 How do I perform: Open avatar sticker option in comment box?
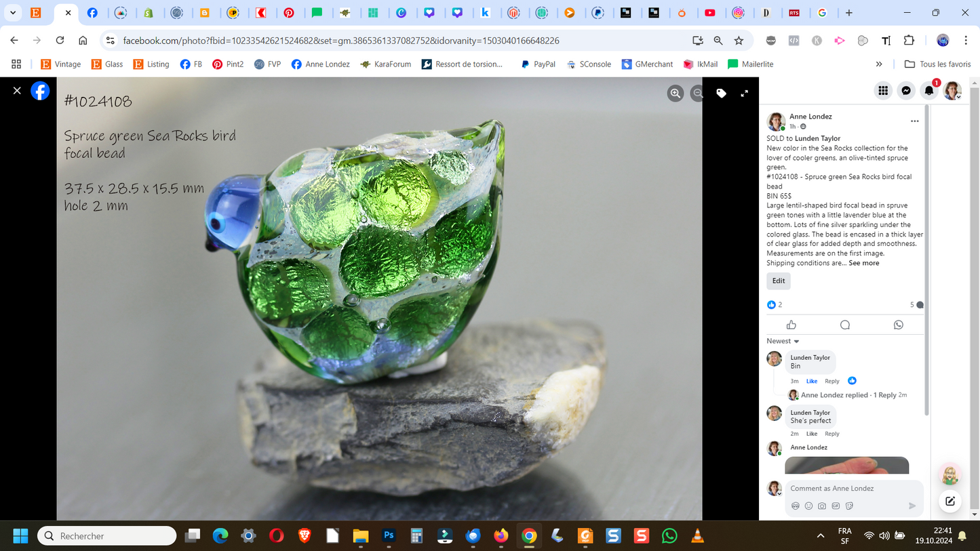pos(796,506)
